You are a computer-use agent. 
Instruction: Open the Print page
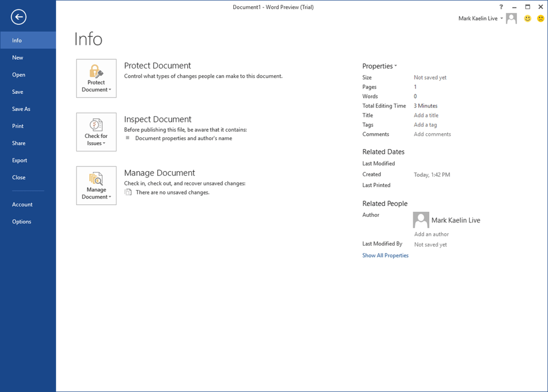pos(28,126)
